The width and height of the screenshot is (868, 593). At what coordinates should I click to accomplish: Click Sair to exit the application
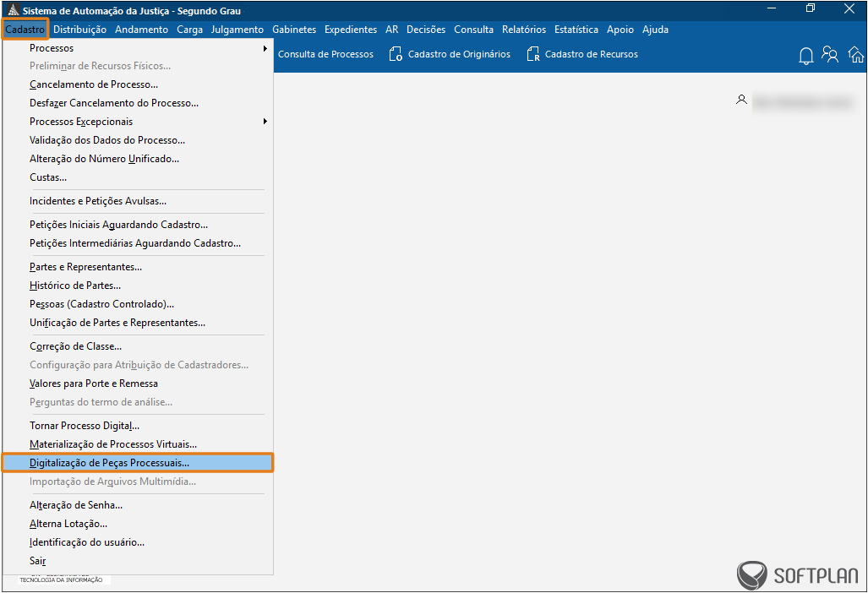tap(138, 561)
